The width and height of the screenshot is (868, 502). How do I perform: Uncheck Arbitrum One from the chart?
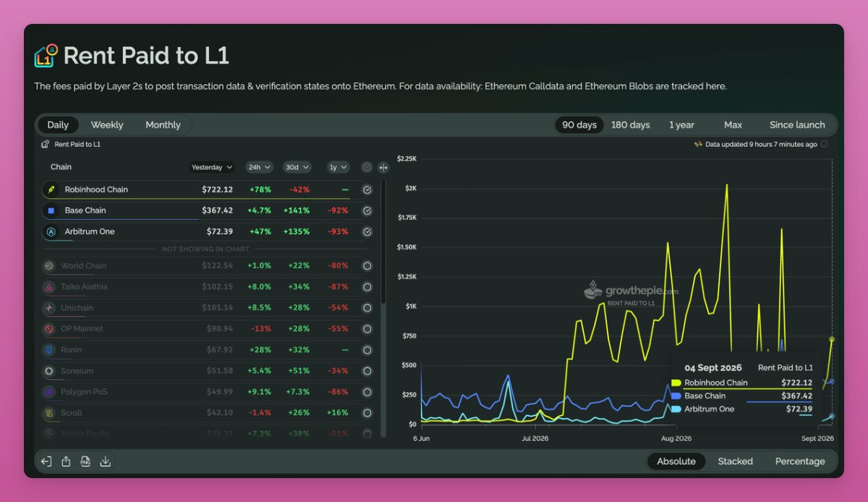[367, 231]
